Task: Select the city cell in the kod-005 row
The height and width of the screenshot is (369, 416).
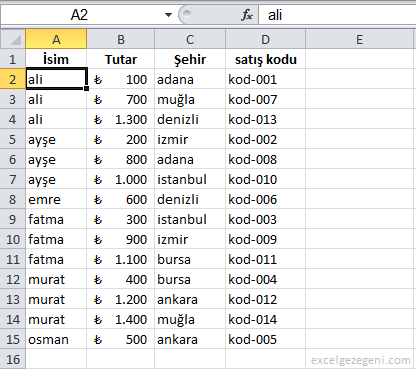Action: coord(190,339)
